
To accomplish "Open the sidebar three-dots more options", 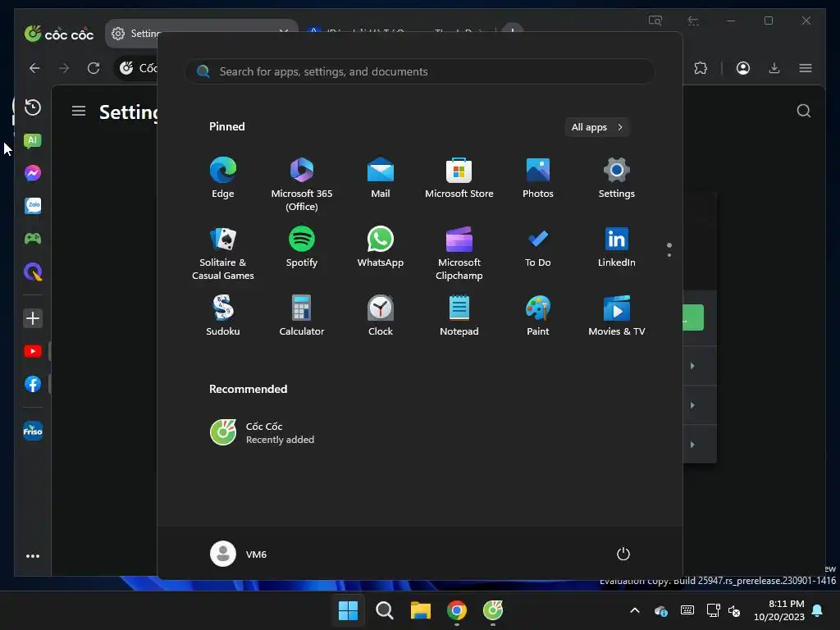I will tap(33, 556).
